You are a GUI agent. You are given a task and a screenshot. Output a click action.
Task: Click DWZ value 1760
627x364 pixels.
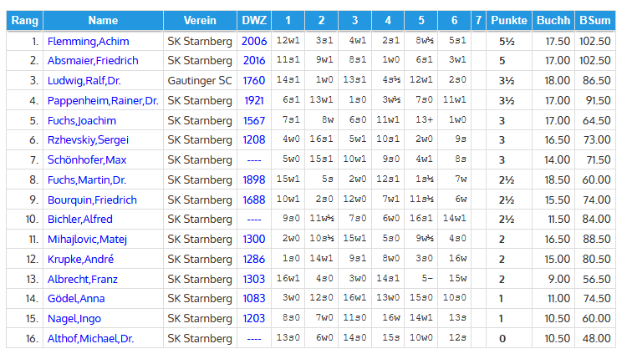(x=253, y=81)
